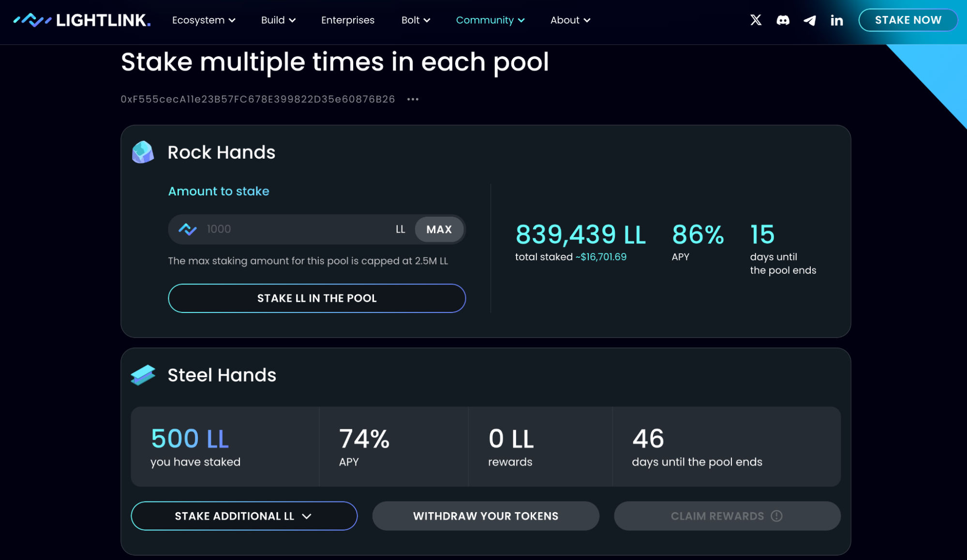Open the Enterprises menu item
The height and width of the screenshot is (560, 967).
347,20
